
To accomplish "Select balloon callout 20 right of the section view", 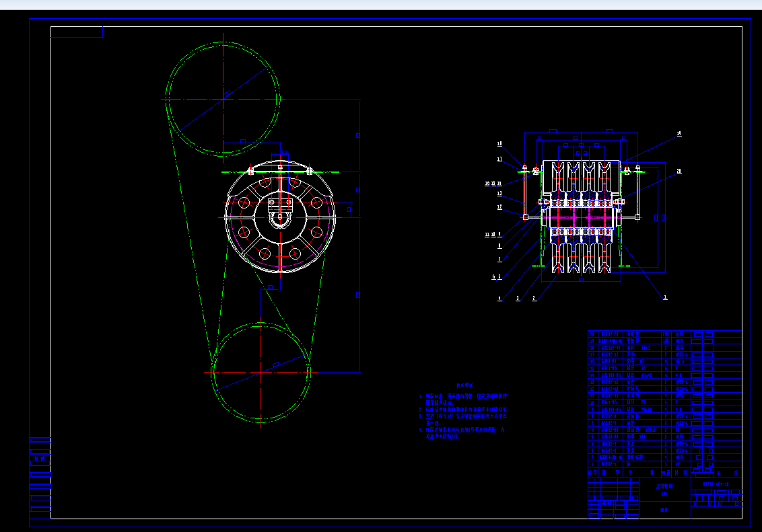I will pyautogui.click(x=679, y=172).
